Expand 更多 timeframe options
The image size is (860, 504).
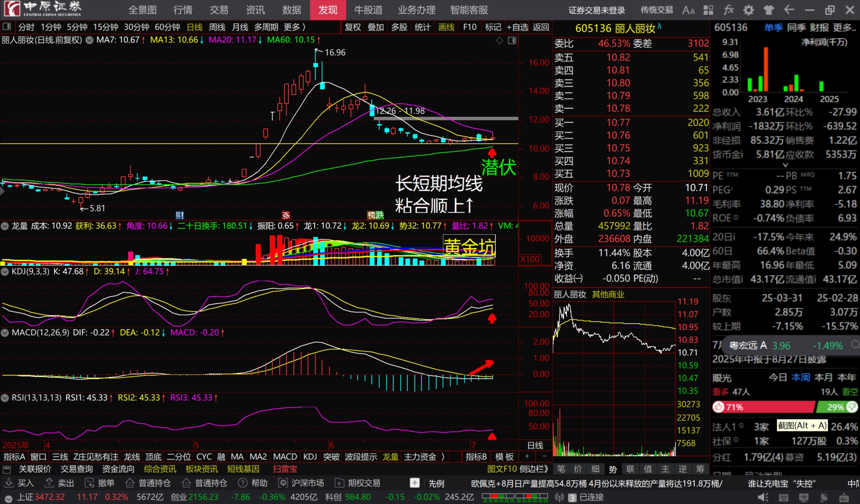[295, 27]
